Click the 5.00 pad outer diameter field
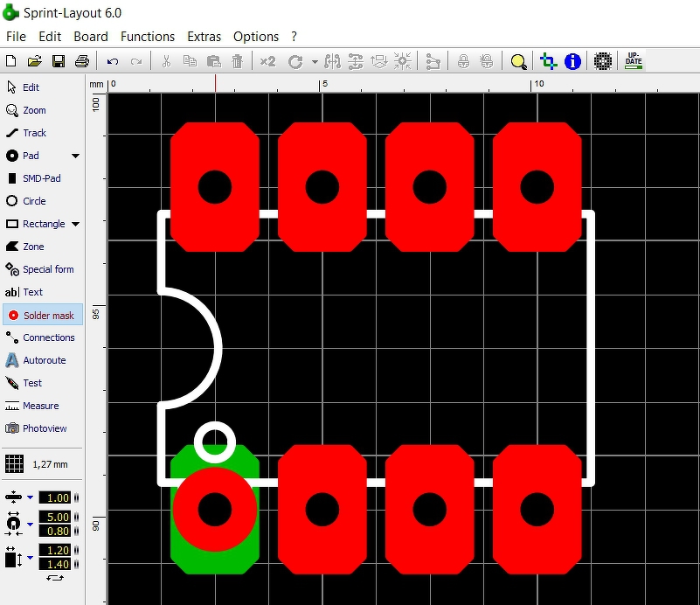Screen dimensions: 700x605 pos(54,517)
